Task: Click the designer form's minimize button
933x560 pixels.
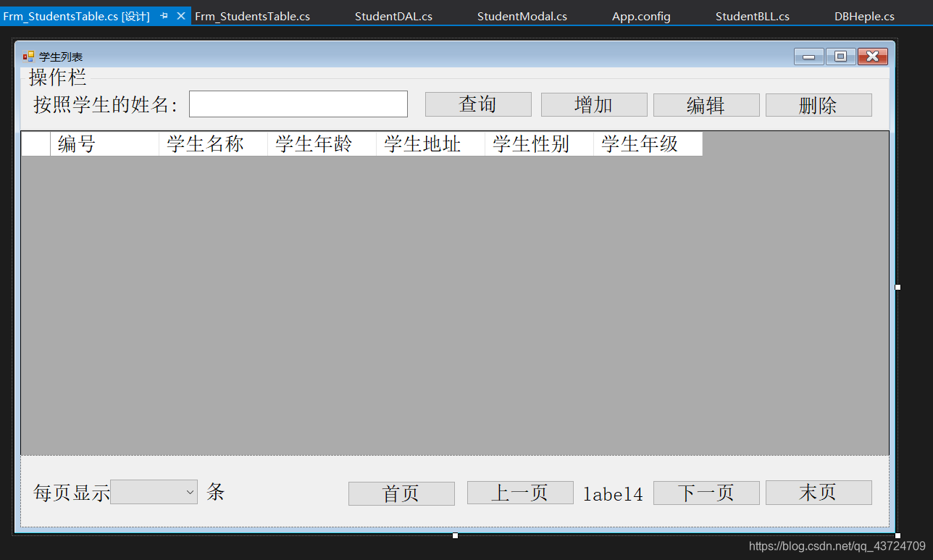Action: tap(808, 57)
